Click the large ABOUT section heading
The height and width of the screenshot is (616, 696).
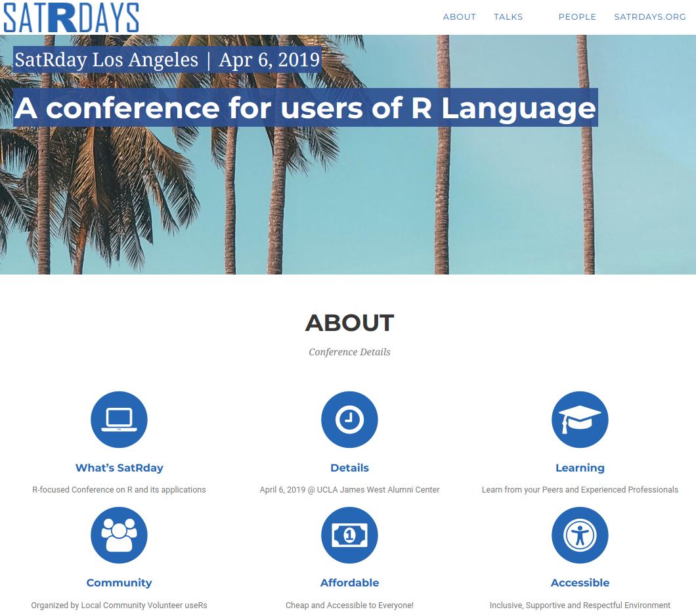(x=349, y=322)
